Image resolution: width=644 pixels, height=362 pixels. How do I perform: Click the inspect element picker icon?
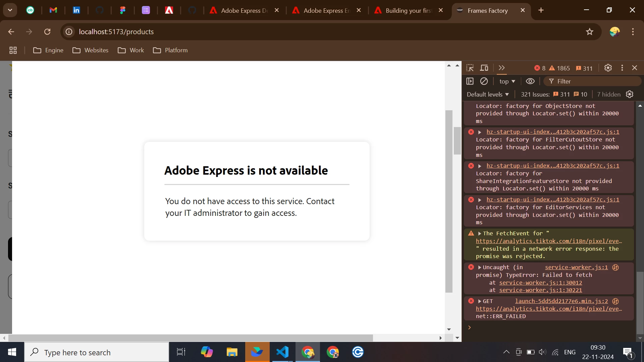(x=470, y=68)
